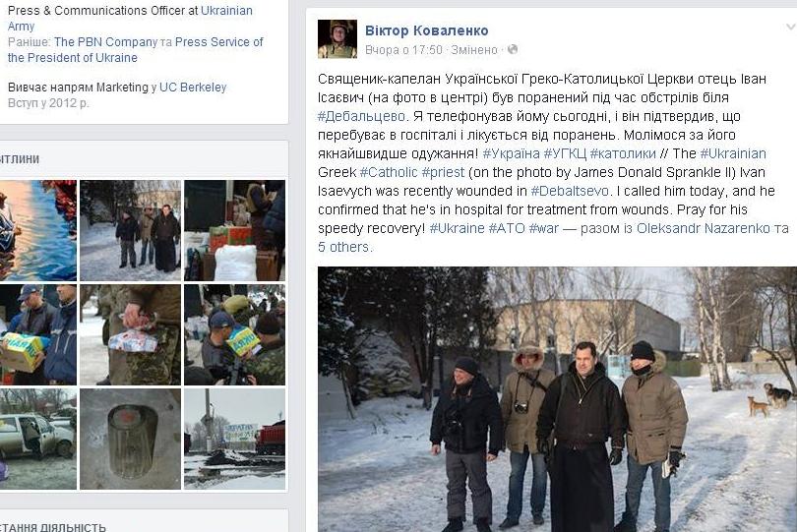Open the large snowy group post photo
This screenshot has height=532, width=797.
(x=557, y=399)
